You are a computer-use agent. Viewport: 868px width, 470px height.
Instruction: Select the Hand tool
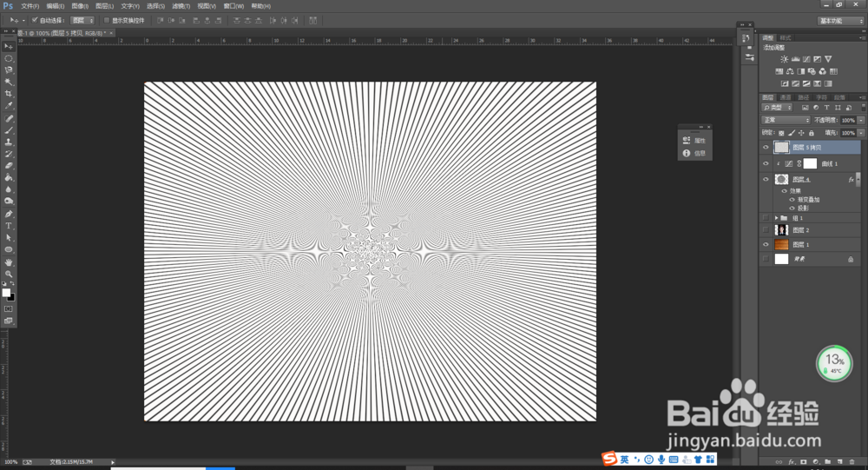click(x=9, y=262)
